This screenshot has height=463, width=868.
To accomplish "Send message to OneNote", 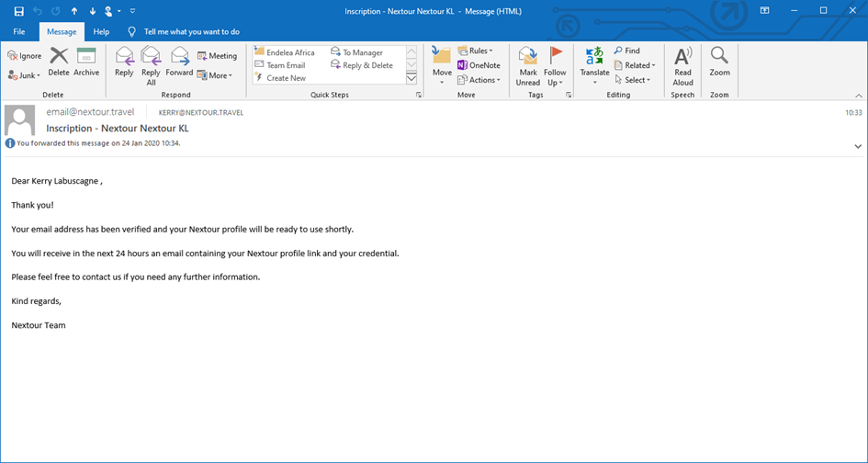I will [479, 65].
